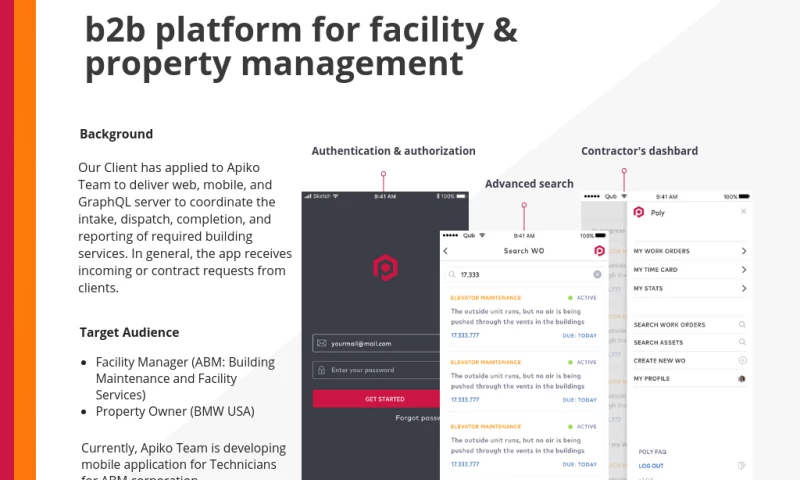The image size is (800, 480).
Task: Click the avatar icon beside My Profile
Action: click(742, 378)
